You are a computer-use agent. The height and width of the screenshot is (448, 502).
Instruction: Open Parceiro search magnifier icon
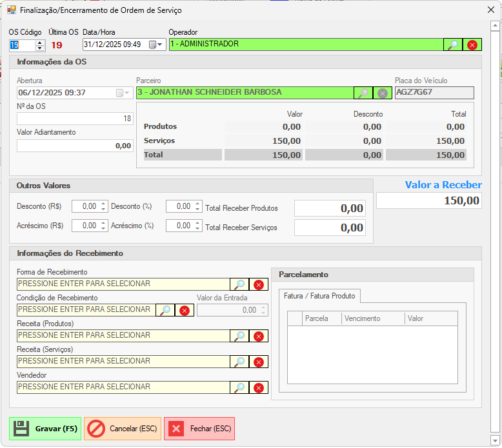pyautogui.click(x=363, y=93)
